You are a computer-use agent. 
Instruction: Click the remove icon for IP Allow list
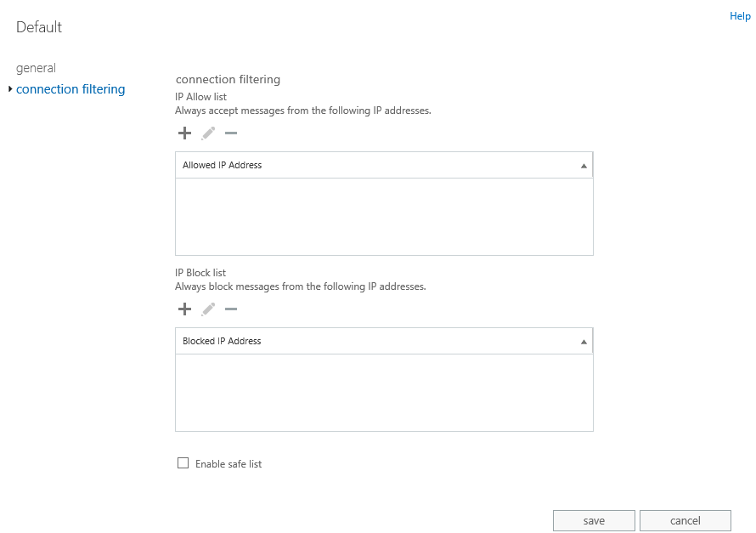(230, 133)
